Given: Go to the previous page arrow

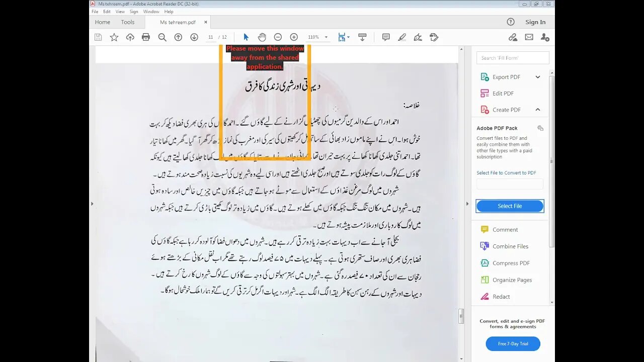Looking at the screenshot, I should pyautogui.click(x=178, y=37).
